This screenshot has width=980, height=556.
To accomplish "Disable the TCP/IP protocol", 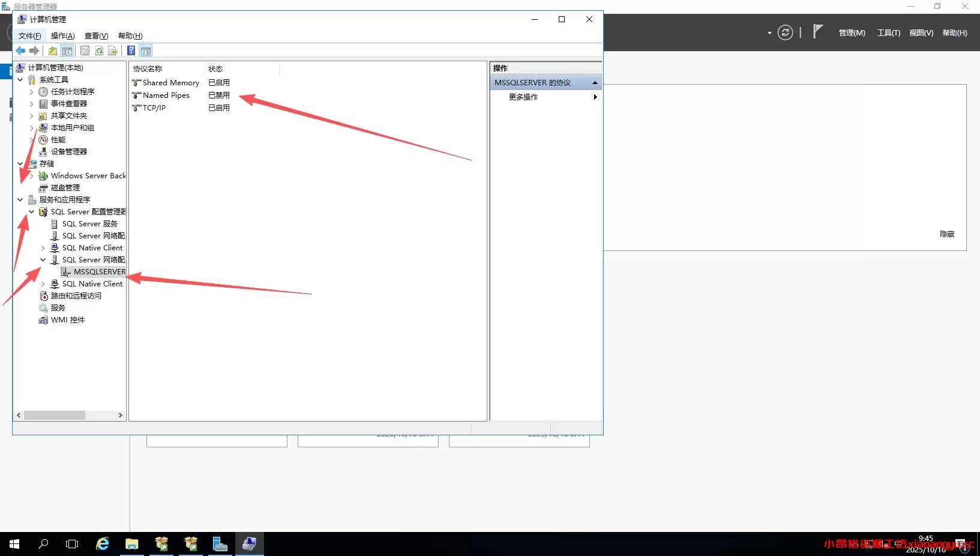I will pyautogui.click(x=153, y=107).
